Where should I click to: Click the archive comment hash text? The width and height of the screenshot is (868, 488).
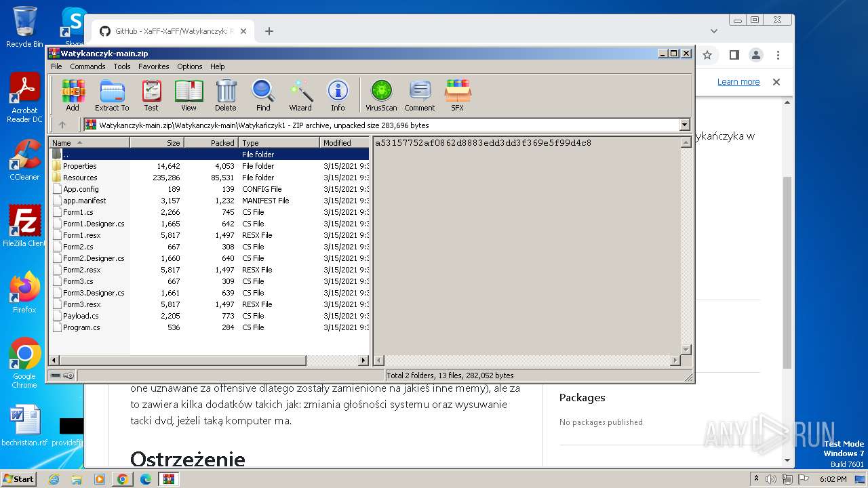(x=483, y=143)
